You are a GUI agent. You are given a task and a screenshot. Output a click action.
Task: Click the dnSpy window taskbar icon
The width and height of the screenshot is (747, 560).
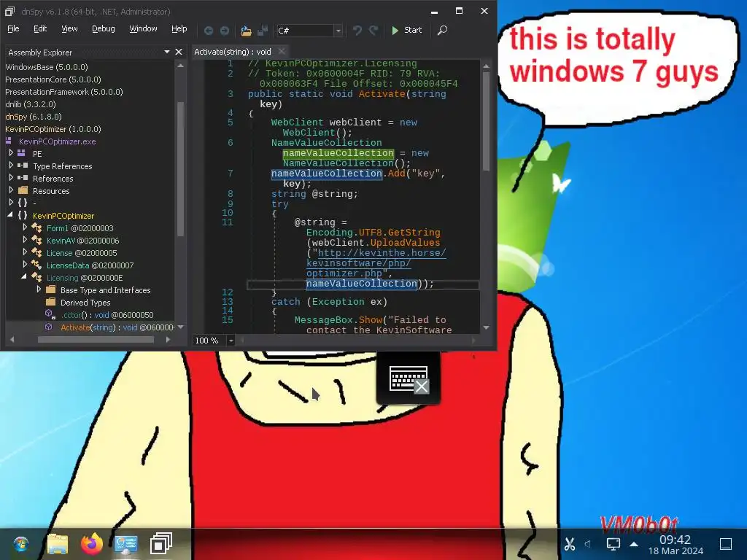161,543
